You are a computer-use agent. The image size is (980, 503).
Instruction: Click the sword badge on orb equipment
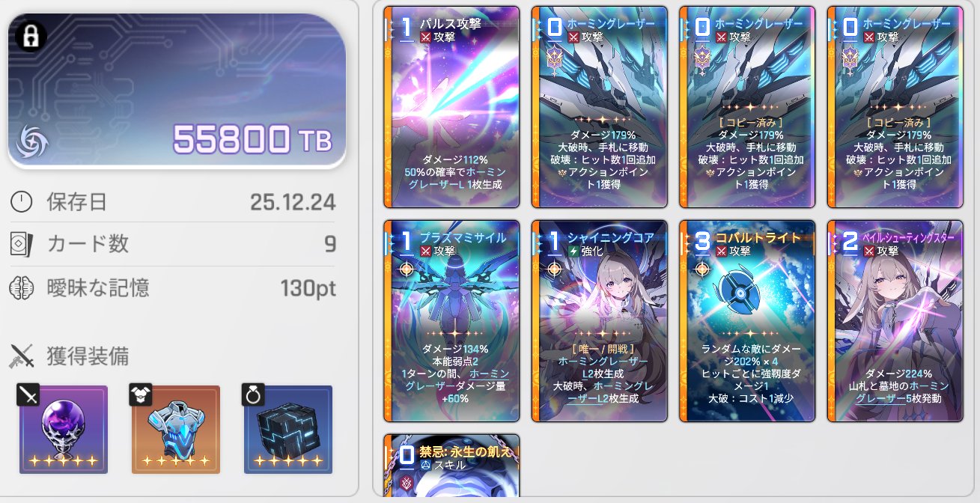28,395
